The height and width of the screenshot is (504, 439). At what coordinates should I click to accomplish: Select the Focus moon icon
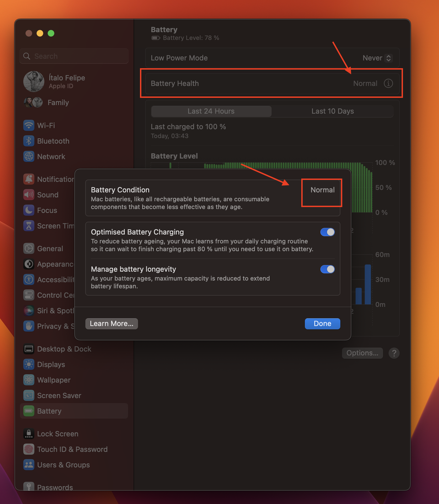29,210
